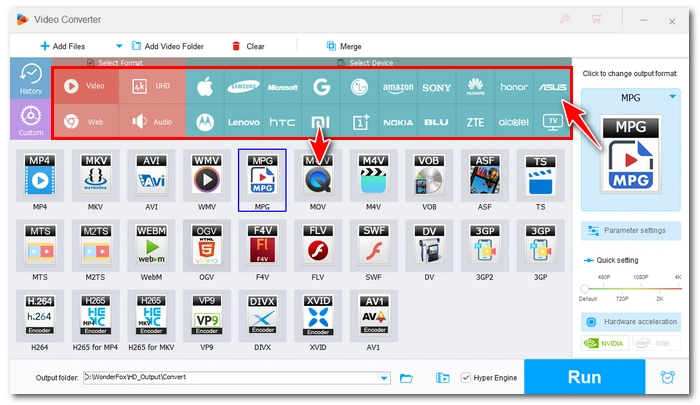
Task: Switch to the Audio format category
Action: click(152, 121)
